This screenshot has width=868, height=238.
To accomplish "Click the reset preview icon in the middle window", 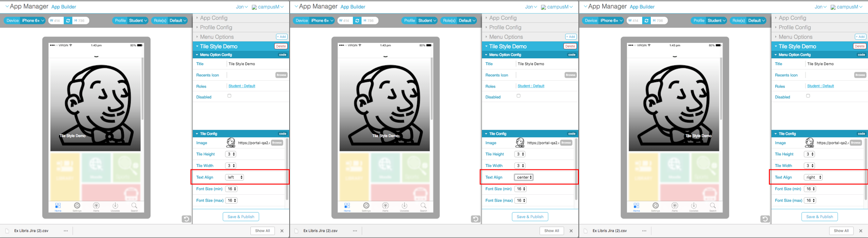I will pos(475,219).
